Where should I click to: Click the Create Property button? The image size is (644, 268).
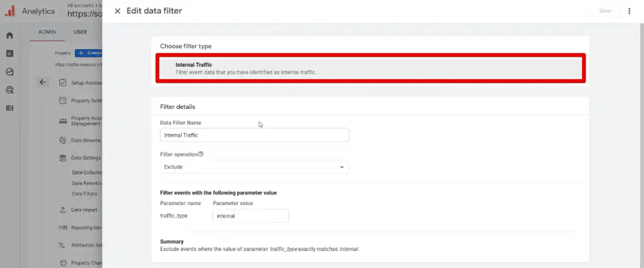click(88, 53)
